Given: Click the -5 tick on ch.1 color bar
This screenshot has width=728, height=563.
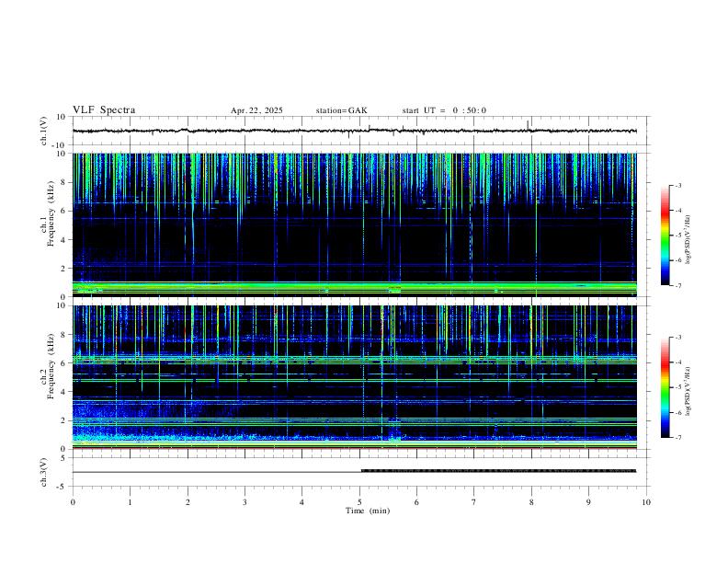Looking at the screenshot, I should [678, 236].
